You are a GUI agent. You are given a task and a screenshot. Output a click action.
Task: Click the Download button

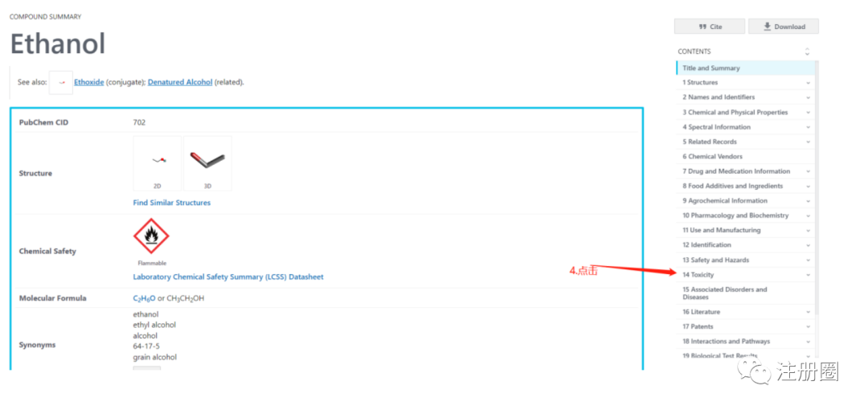pyautogui.click(x=784, y=27)
